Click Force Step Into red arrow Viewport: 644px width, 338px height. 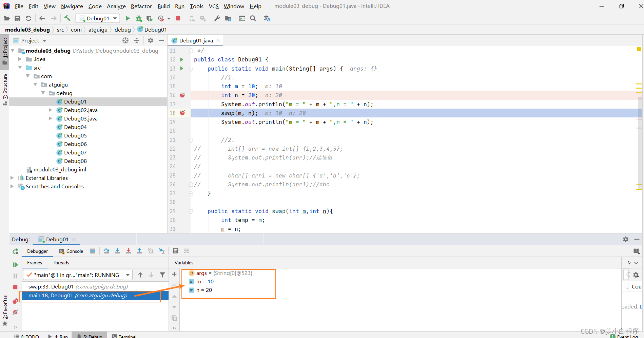tap(129, 251)
